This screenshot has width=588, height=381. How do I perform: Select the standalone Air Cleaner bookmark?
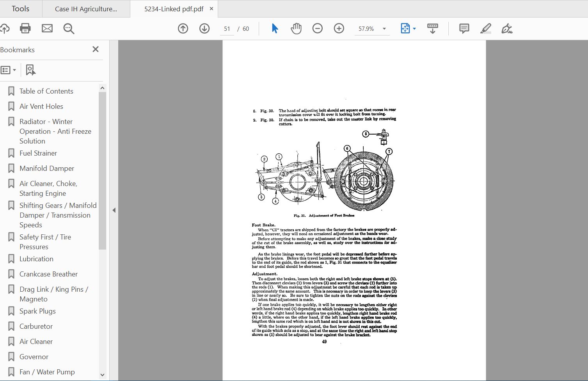coord(36,341)
